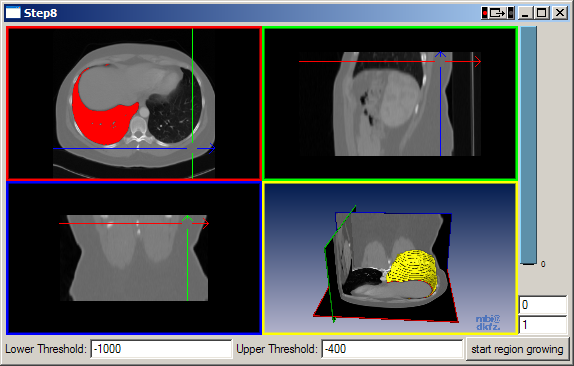Click the yellow lung surface in 3D view
Screen dimensions: 574x366
pos(414,269)
